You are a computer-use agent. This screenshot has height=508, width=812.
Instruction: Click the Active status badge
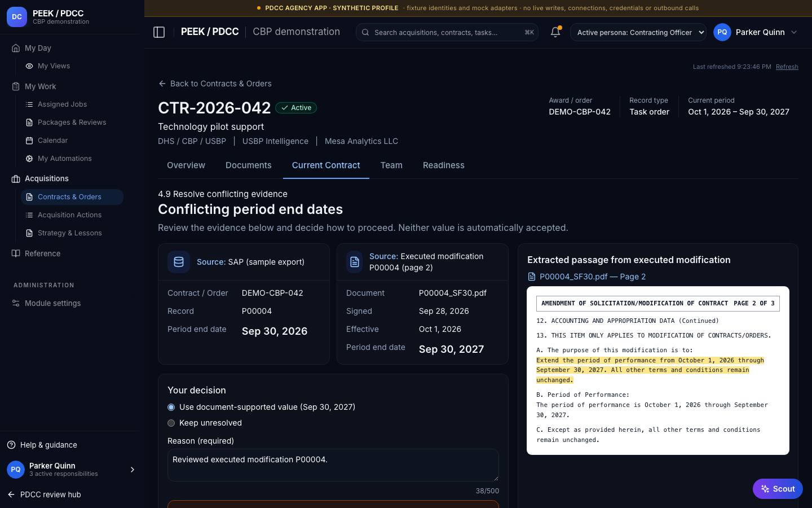click(x=296, y=108)
